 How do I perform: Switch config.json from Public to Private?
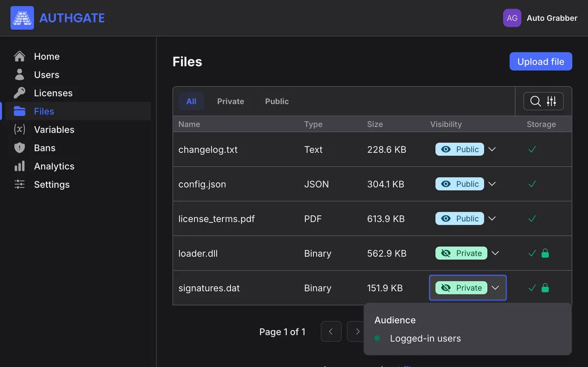pos(459,184)
